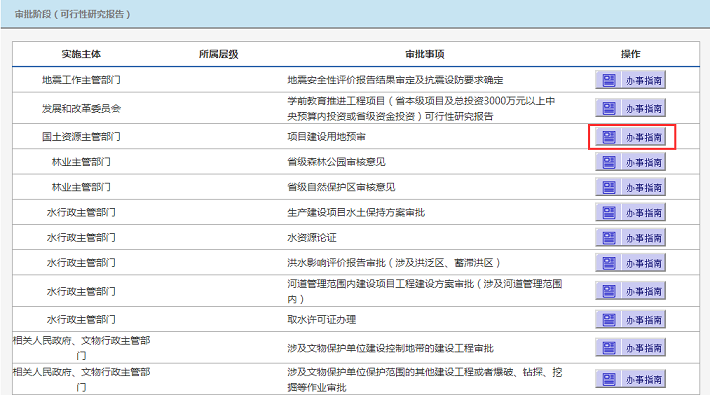Select the 审批阶段（可行性研究报告）section title
710x395 pixels.
[72, 14]
